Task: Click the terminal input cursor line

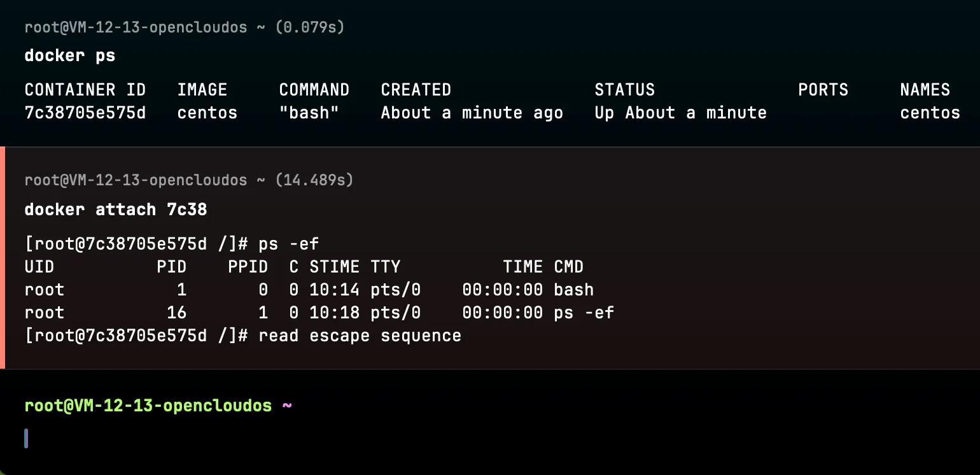Action: coord(26,438)
